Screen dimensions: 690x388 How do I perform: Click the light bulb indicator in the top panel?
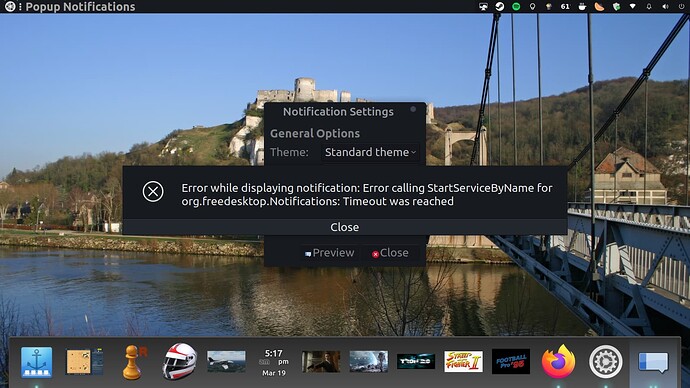(532, 7)
